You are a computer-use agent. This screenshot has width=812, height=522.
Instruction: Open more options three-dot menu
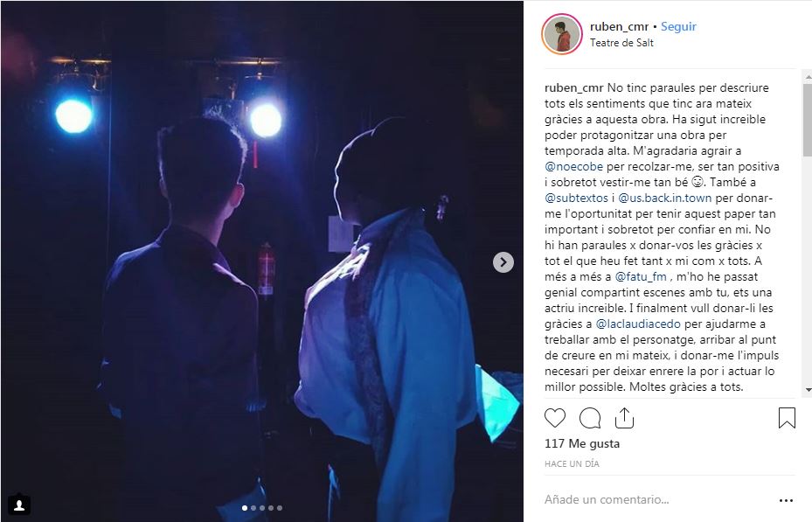coord(786,500)
